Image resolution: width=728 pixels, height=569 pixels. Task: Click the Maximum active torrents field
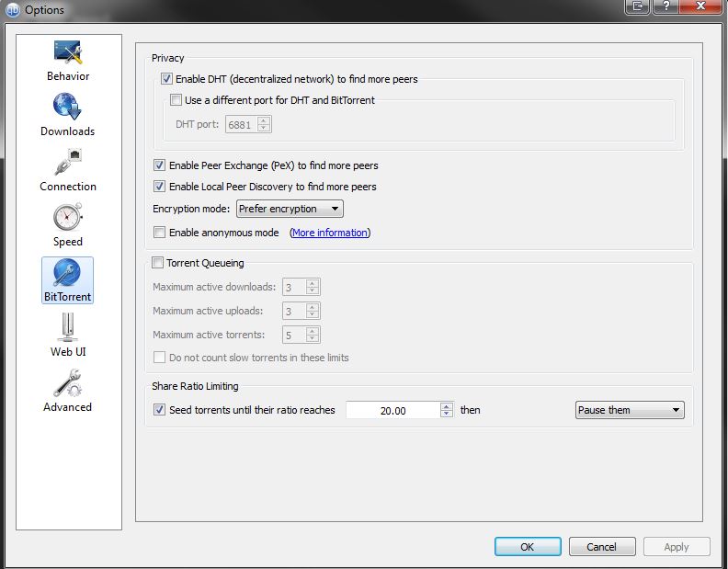coord(294,335)
